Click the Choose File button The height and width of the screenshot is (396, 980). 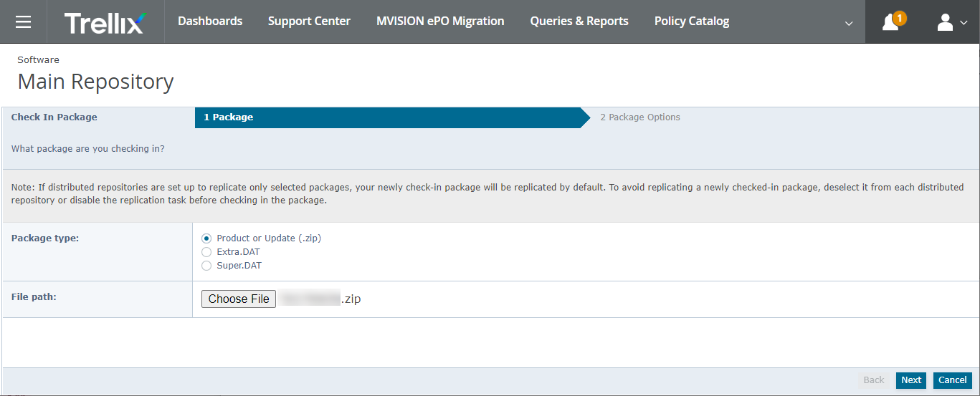(x=239, y=299)
